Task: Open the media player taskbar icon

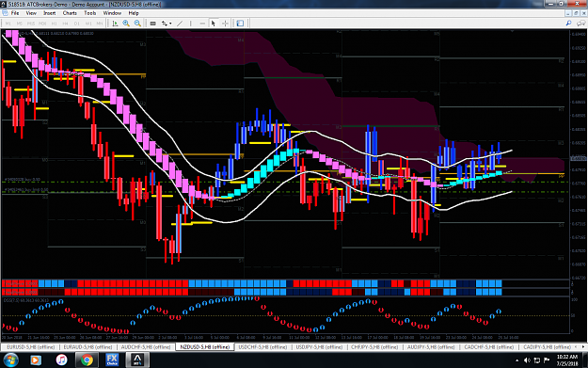Action: pos(36,360)
